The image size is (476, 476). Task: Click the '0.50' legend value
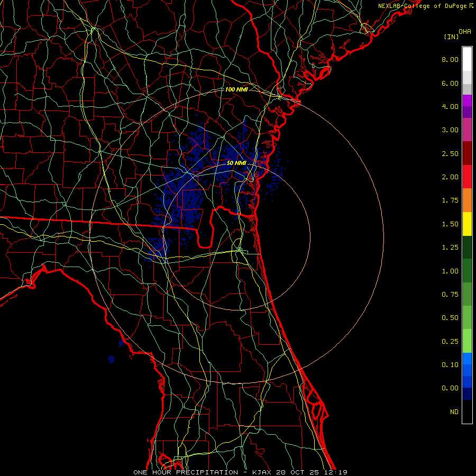(x=450, y=318)
